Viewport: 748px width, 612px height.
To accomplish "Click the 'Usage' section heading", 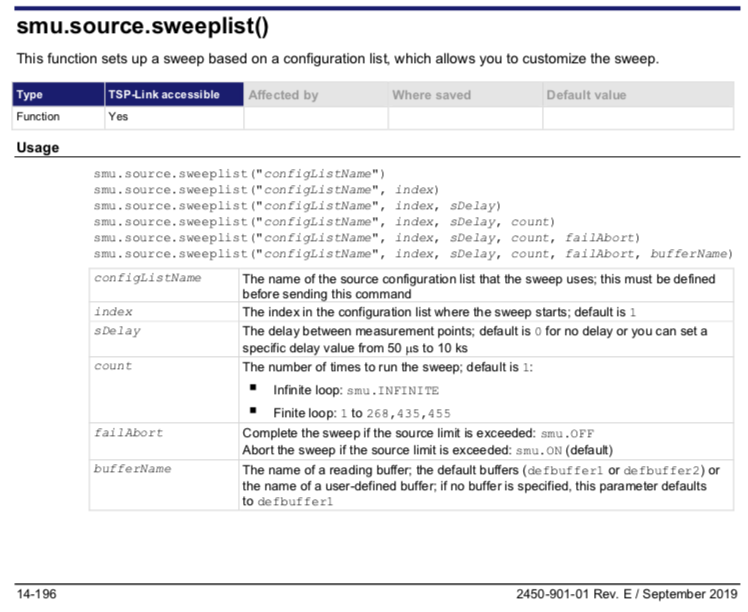I will (x=38, y=147).
